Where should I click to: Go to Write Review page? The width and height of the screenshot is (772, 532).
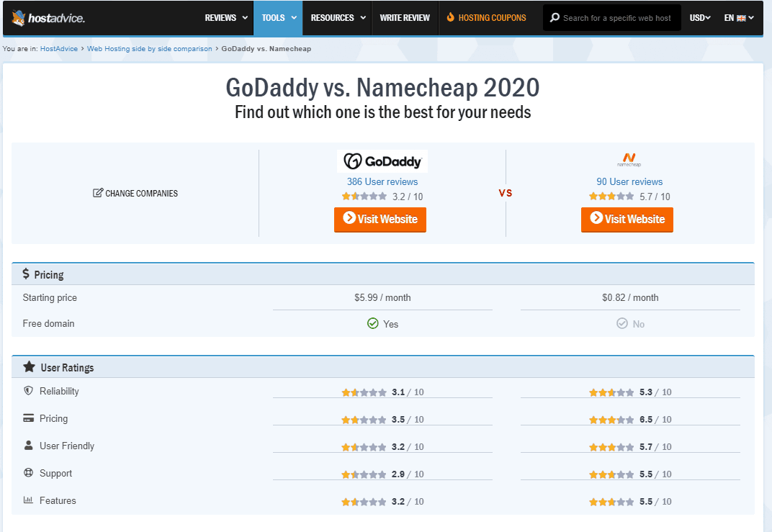pos(405,18)
